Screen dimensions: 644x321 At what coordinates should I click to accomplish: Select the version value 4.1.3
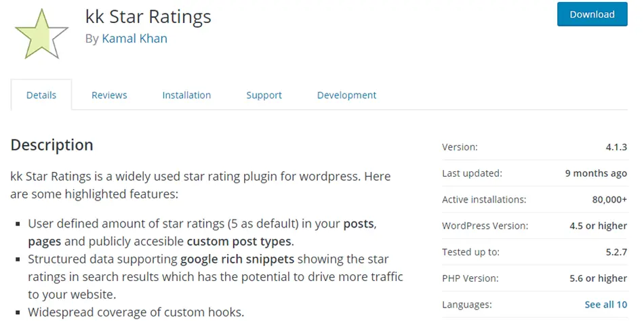tap(616, 147)
